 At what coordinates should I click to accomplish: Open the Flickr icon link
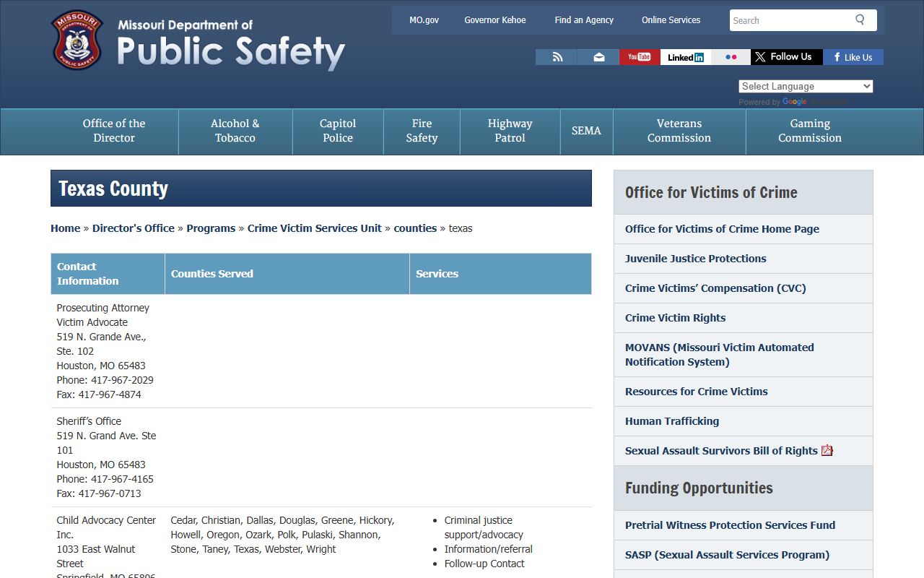[x=731, y=57]
